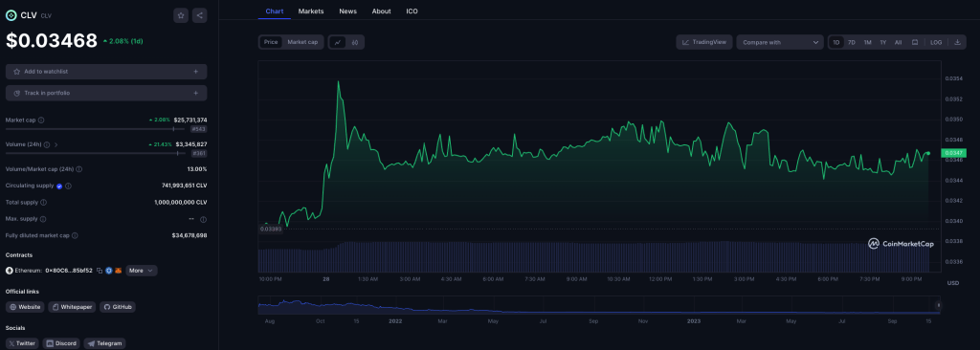Star CLV as a favorite
Image resolution: width=980 pixels, height=350 pixels.
181,15
